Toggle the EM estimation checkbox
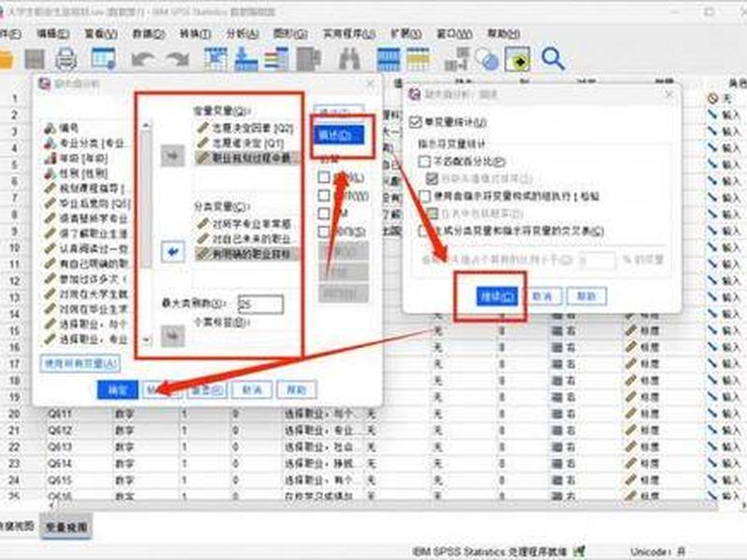 [324, 214]
